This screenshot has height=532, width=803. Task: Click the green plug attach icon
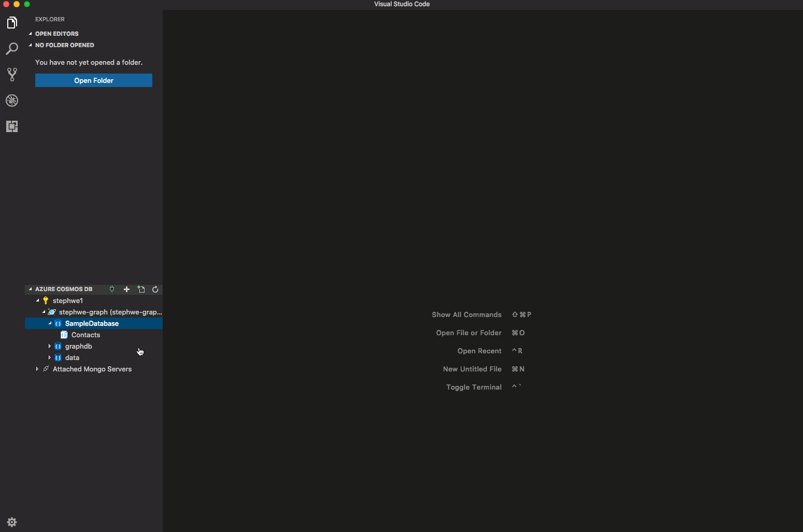112,289
